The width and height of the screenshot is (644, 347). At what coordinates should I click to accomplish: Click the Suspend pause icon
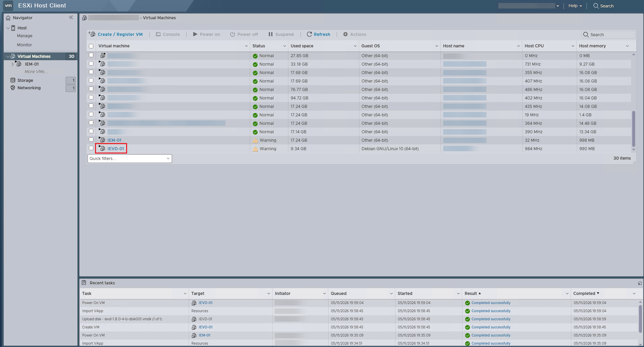click(270, 34)
